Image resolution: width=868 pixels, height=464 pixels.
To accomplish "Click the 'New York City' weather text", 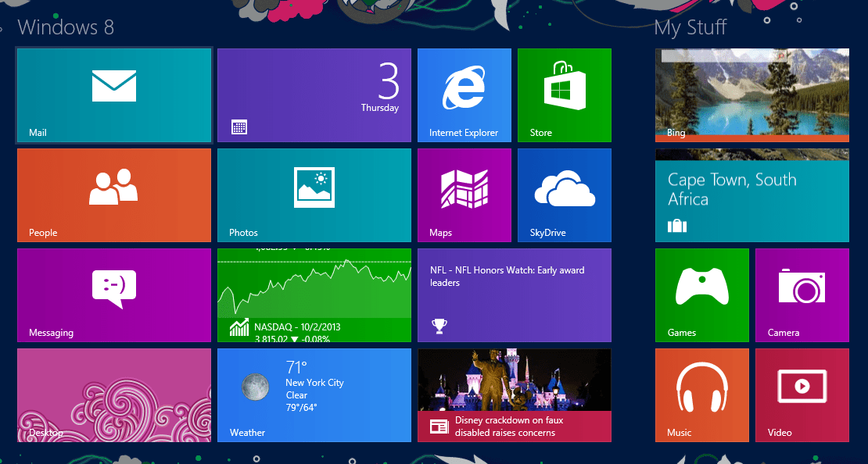I will pyautogui.click(x=314, y=383).
